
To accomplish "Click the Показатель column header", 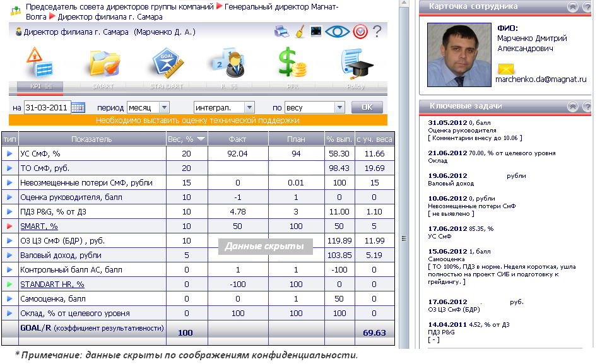I will click(x=92, y=139).
